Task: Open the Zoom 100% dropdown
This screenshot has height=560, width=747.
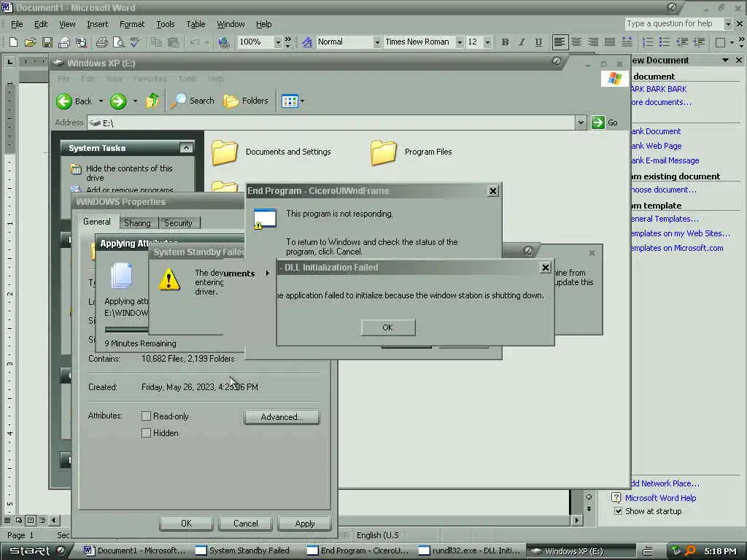Action: coord(277,42)
